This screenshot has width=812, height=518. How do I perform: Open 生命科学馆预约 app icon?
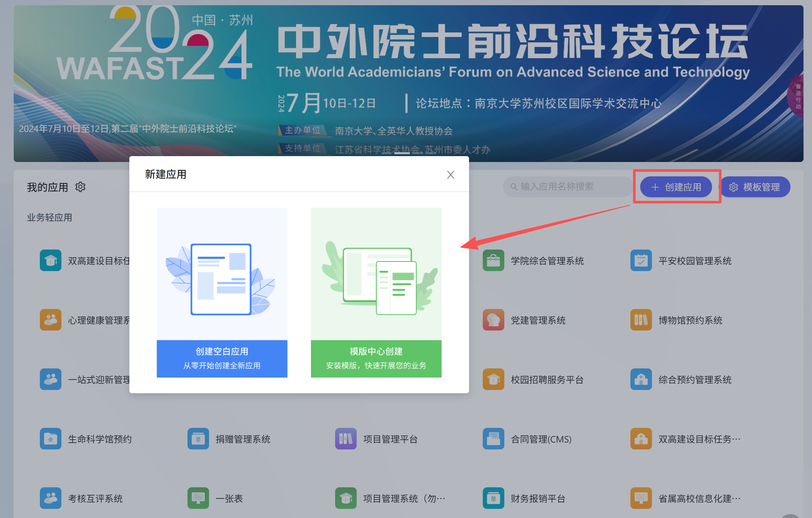click(51, 439)
